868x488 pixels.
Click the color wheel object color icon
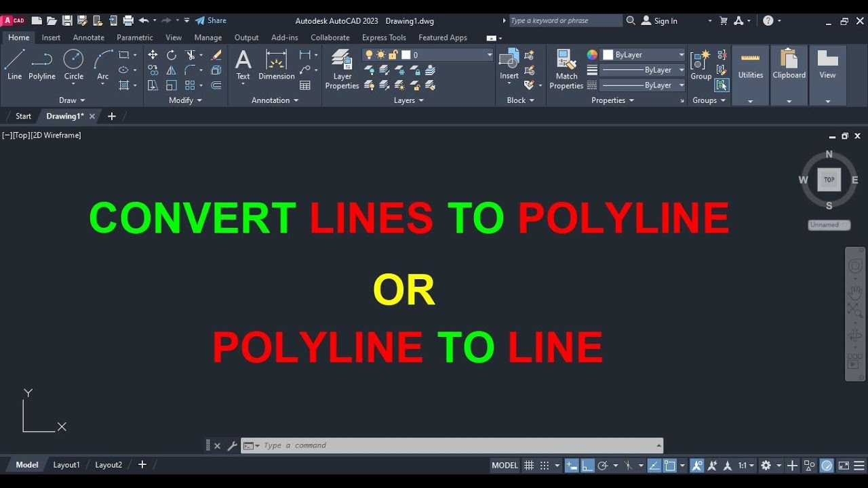coord(592,55)
